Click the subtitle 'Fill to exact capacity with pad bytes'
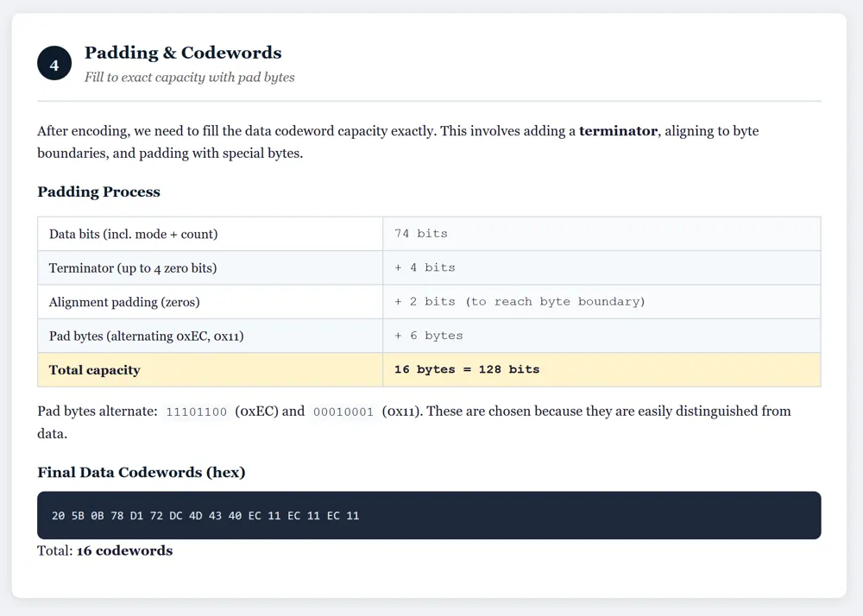This screenshot has width=863, height=616. coord(189,77)
